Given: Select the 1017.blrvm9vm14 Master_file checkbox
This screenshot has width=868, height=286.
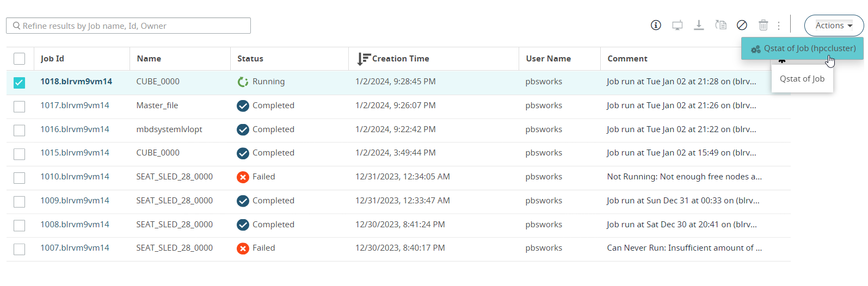Looking at the screenshot, I should (20, 107).
